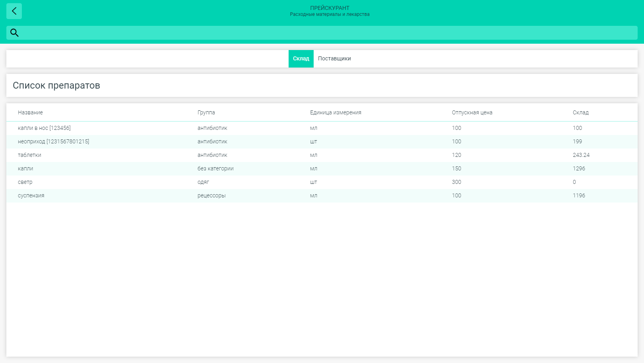The image size is (644, 363).
Task: Click price value 150
Action: [456, 168]
